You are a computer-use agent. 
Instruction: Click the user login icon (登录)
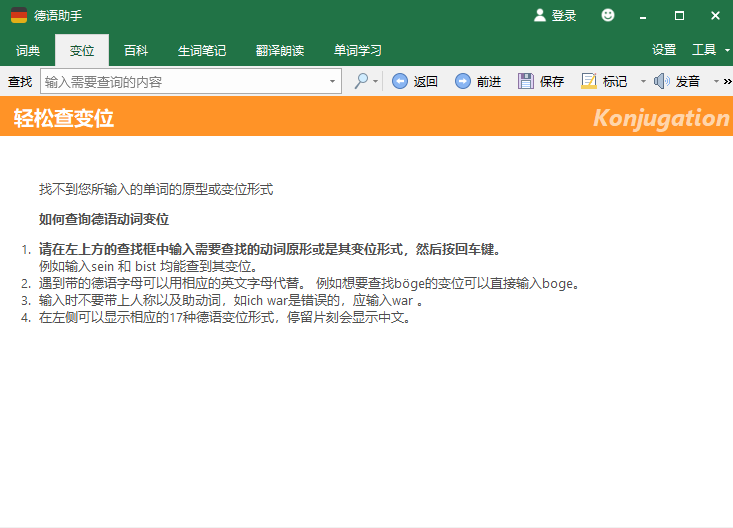click(540, 15)
